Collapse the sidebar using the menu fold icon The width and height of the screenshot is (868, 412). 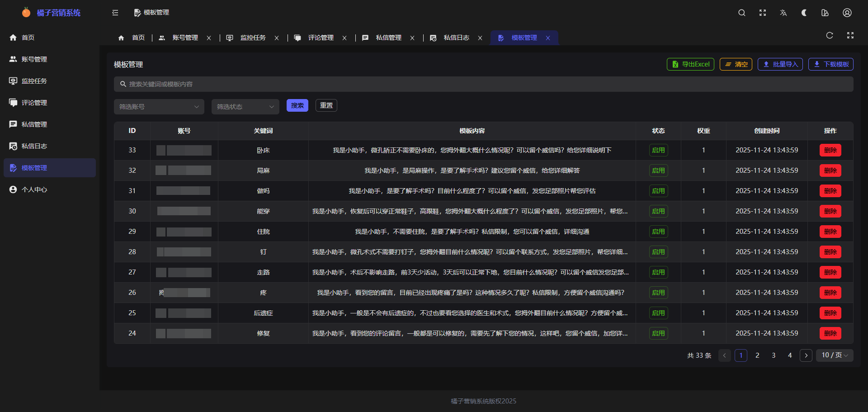pyautogui.click(x=115, y=13)
